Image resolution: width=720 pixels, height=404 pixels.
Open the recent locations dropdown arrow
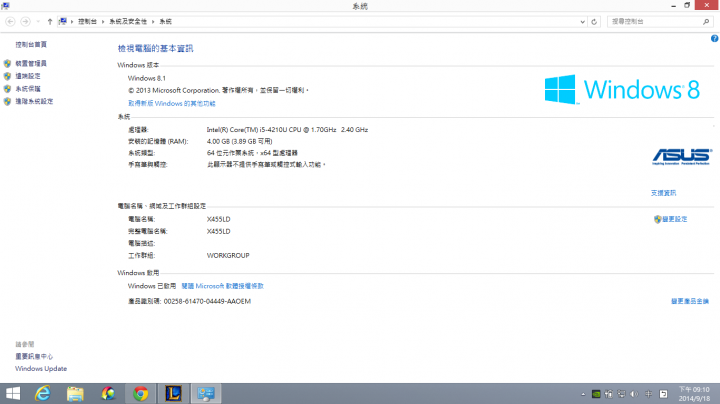pos(38,22)
